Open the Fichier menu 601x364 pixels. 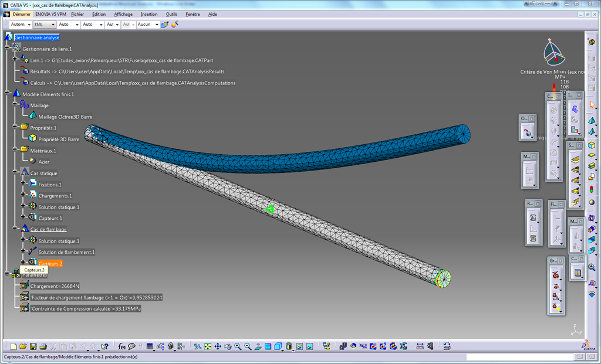pyautogui.click(x=77, y=14)
